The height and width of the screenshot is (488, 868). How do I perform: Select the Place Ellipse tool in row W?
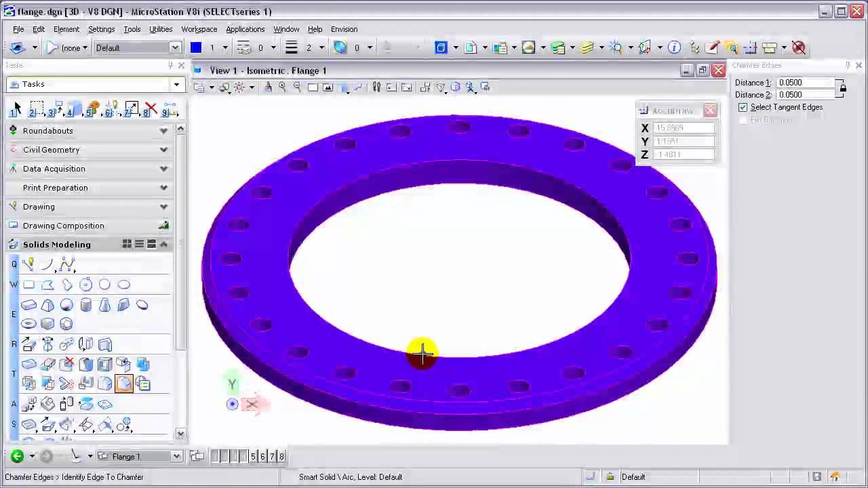click(123, 285)
